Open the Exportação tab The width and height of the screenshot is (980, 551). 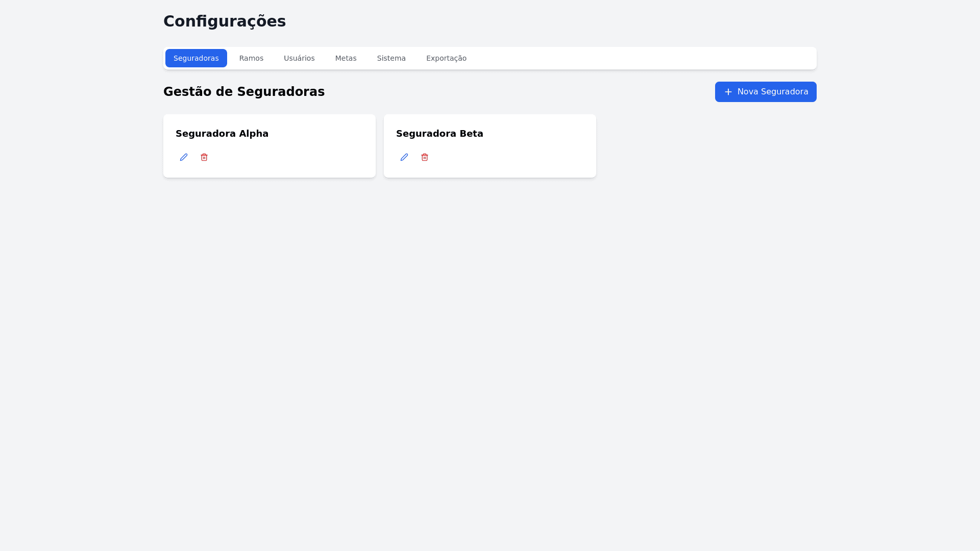coord(446,58)
